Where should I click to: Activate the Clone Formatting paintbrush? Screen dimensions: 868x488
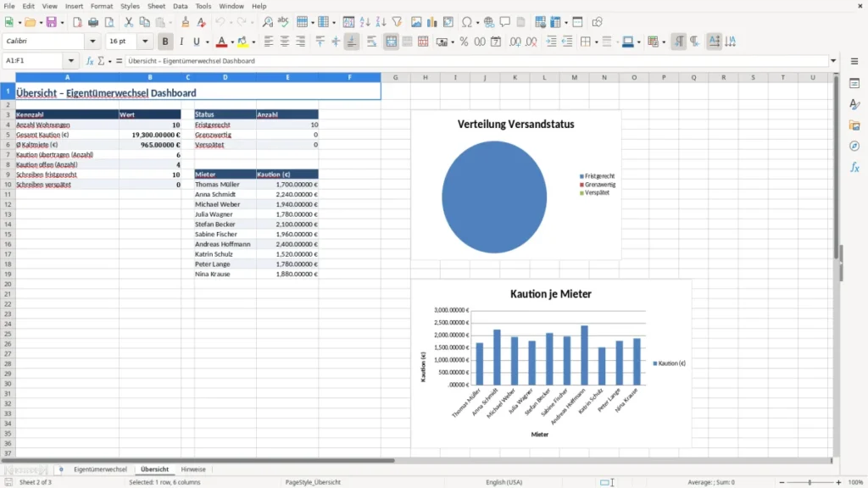click(186, 22)
